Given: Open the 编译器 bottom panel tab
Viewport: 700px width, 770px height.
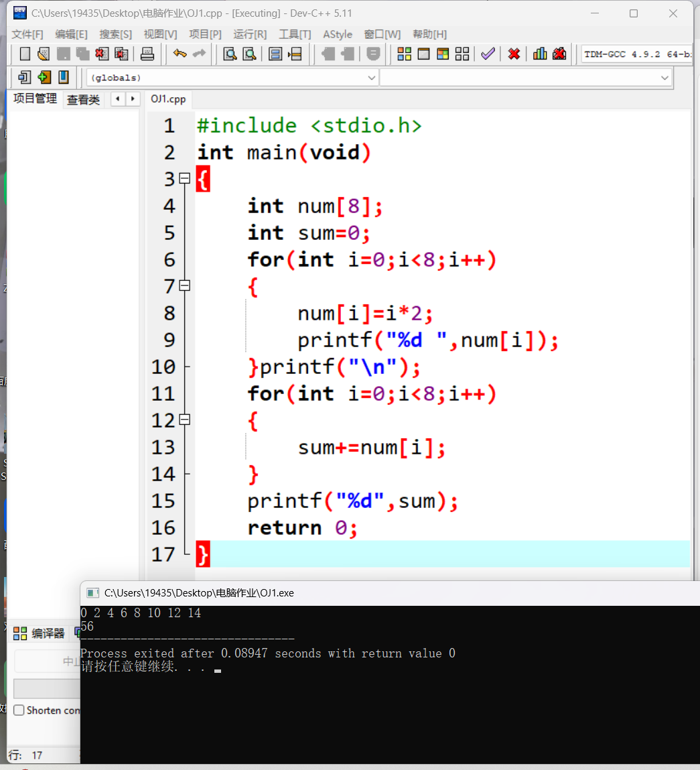Looking at the screenshot, I should point(40,633).
